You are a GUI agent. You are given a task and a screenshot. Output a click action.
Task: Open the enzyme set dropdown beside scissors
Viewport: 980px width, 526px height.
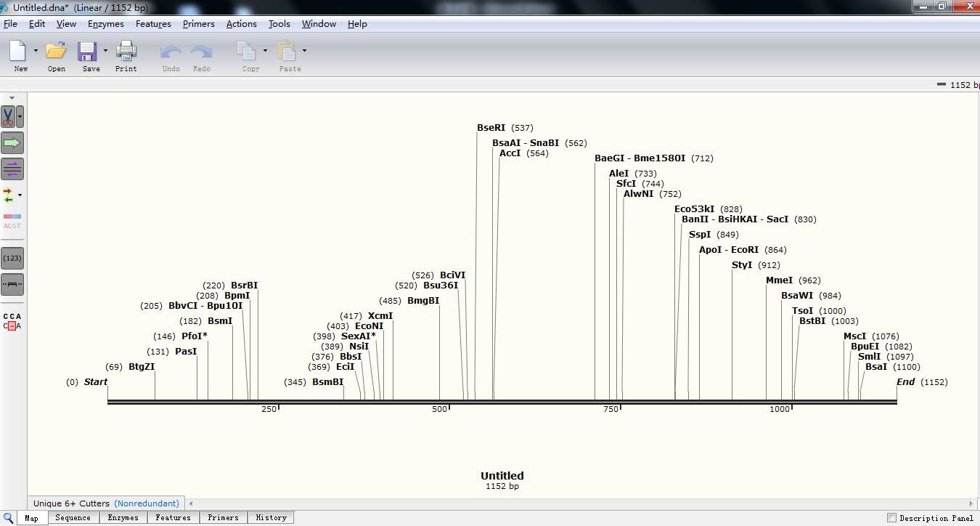(20, 116)
